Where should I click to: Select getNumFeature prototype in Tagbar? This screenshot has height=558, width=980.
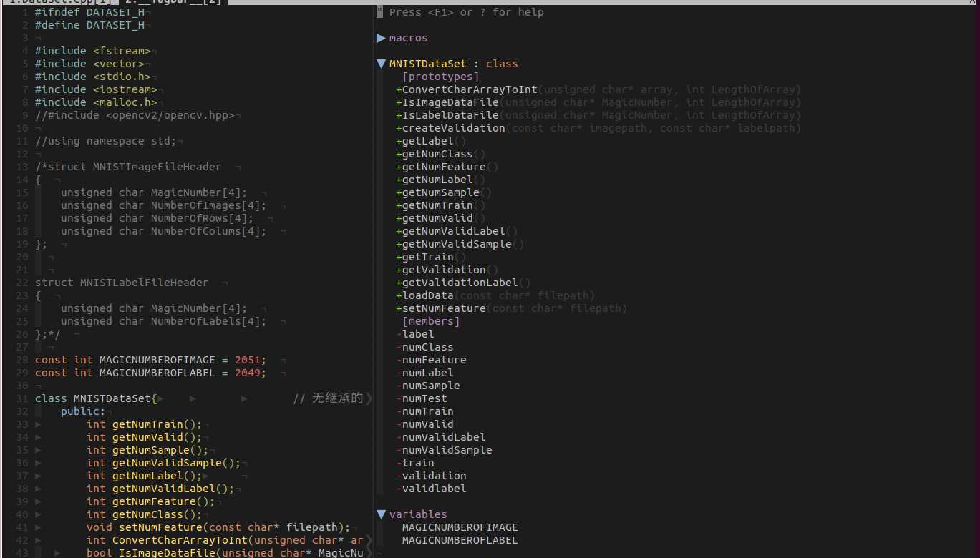pos(444,167)
